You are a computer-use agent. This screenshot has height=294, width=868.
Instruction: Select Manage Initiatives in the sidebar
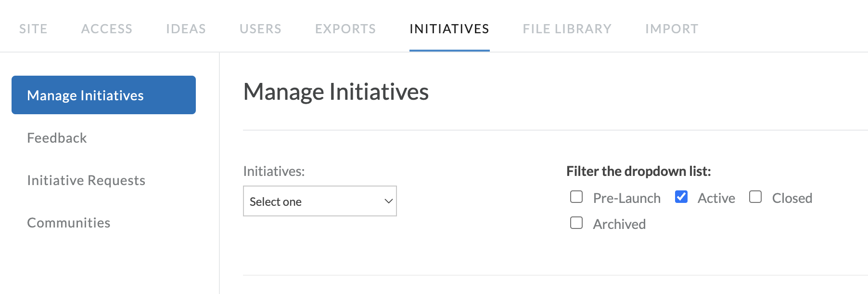(103, 95)
